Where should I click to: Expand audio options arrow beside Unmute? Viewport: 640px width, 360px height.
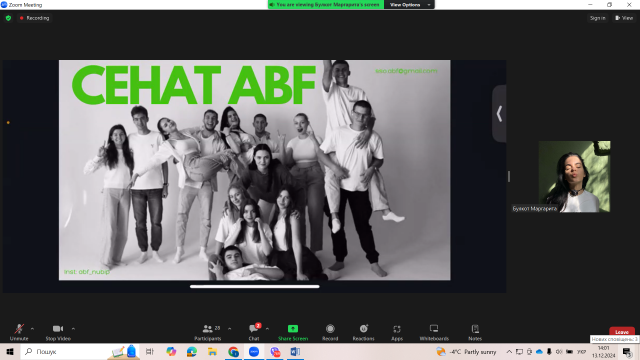tap(32, 329)
